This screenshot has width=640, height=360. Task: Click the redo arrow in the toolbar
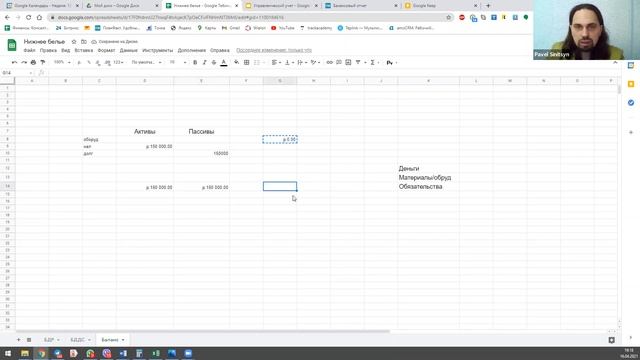click(24, 62)
